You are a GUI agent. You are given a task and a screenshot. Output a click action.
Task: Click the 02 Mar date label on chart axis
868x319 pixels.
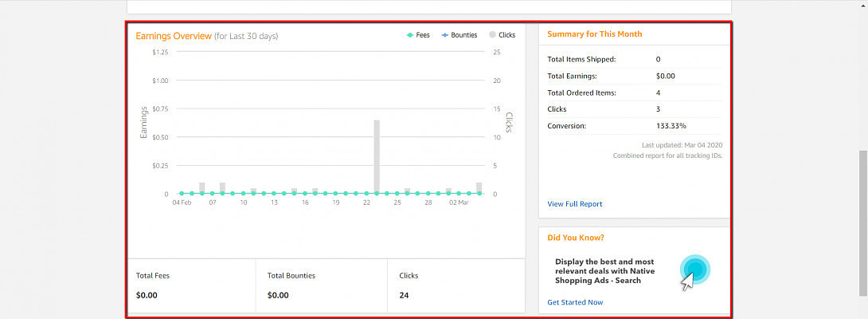pos(459,203)
